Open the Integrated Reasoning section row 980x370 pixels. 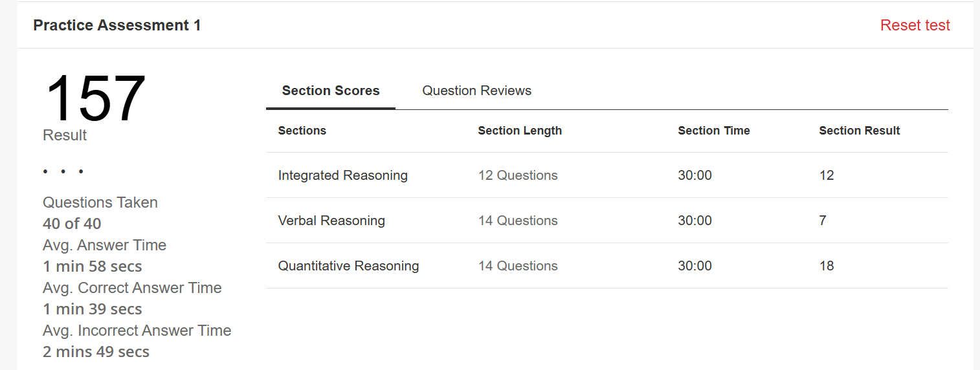[x=342, y=175]
